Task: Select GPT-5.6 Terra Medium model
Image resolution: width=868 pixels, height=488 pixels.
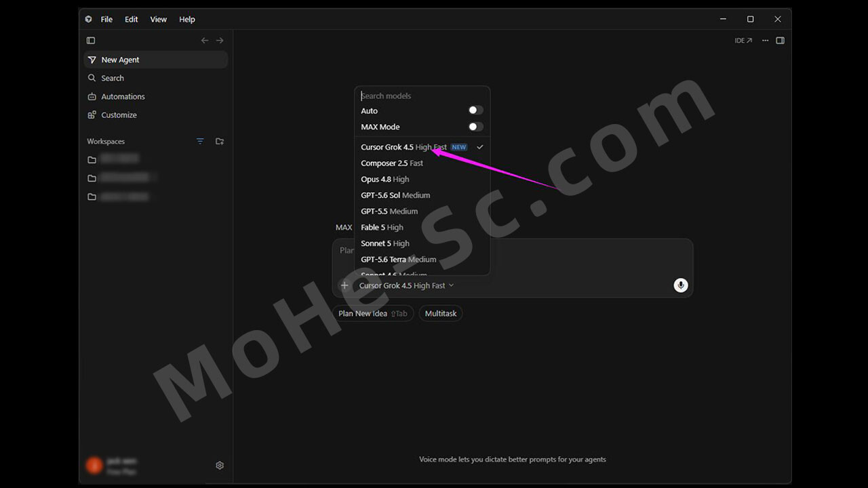Action: (422, 260)
